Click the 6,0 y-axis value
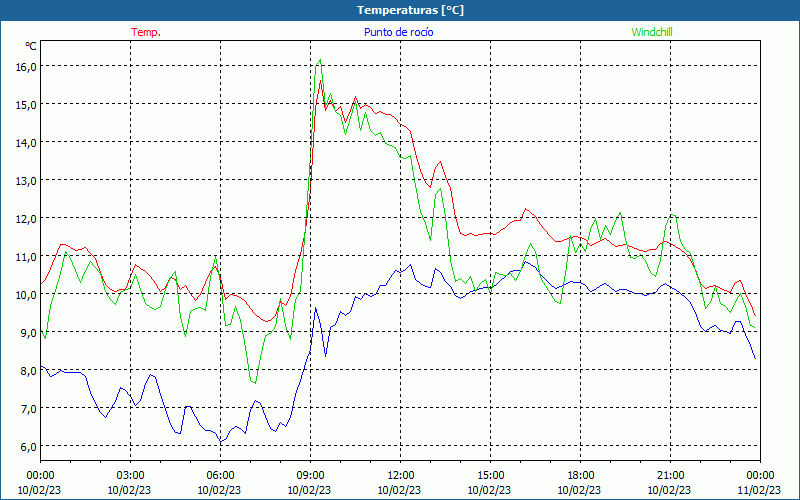Screen dimensions: 800x500 [28, 447]
